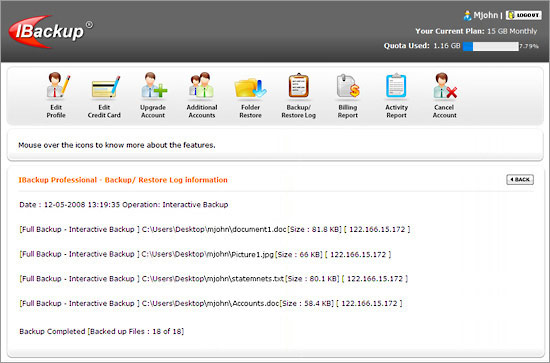Launch the Folder Restore icon
The width and height of the screenshot is (550, 363).
(x=250, y=88)
